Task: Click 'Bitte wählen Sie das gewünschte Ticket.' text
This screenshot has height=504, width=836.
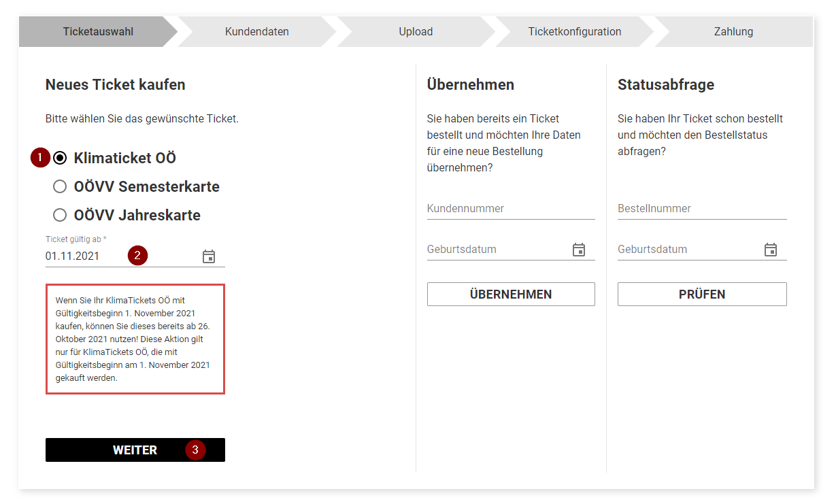Action: tap(142, 119)
